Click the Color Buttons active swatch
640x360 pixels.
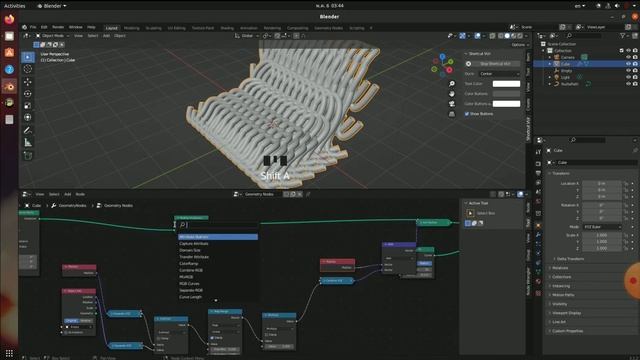(x=506, y=104)
